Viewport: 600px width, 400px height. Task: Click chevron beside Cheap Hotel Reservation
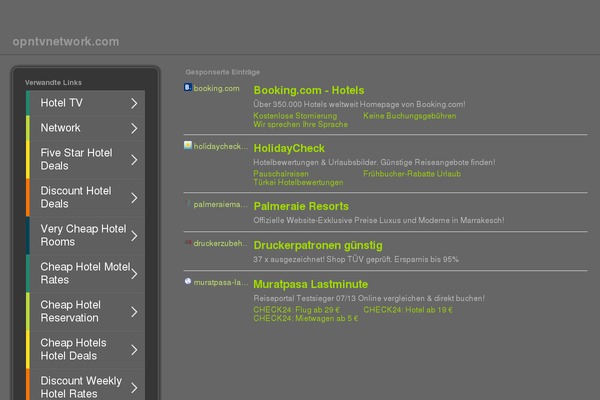click(x=134, y=312)
